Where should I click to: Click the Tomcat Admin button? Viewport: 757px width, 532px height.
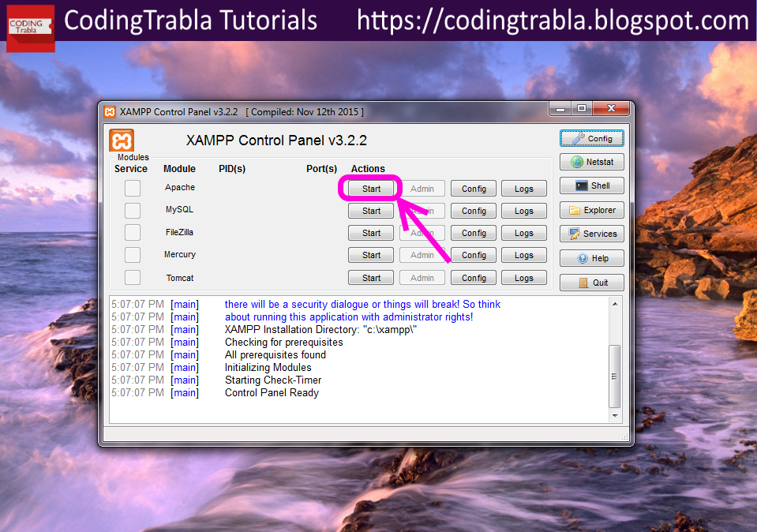[422, 278]
